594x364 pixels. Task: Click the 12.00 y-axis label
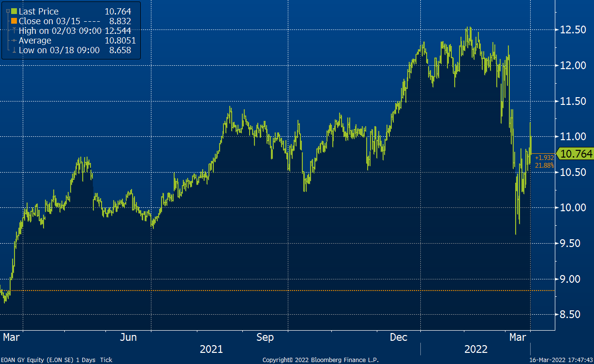click(x=573, y=65)
